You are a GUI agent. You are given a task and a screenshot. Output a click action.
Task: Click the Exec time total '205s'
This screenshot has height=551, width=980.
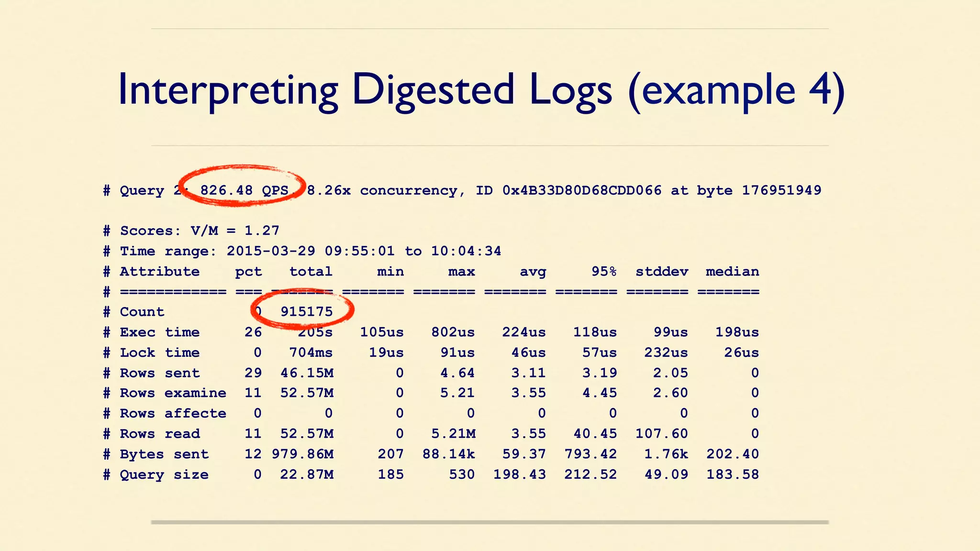click(315, 332)
